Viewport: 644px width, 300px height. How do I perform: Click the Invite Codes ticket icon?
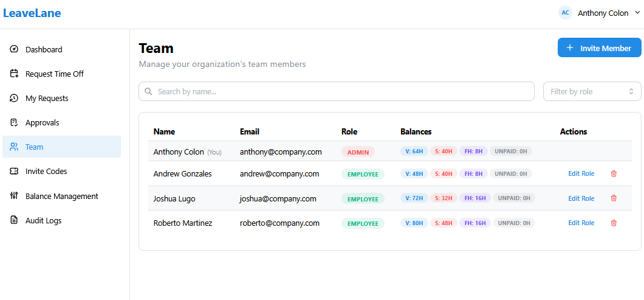[14, 171]
